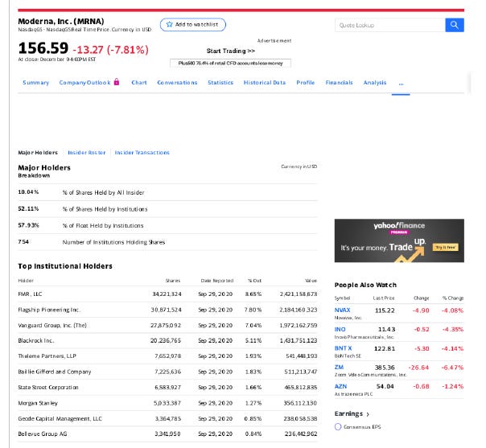Click the Try it free button in banner
486x448 pixels.
pos(446,247)
